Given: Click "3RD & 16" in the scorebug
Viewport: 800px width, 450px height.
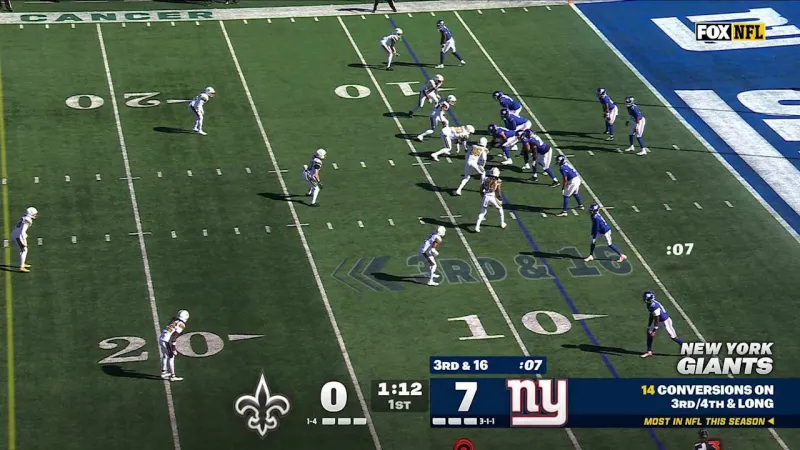Looking at the screenshot, I should pos(461,365).
